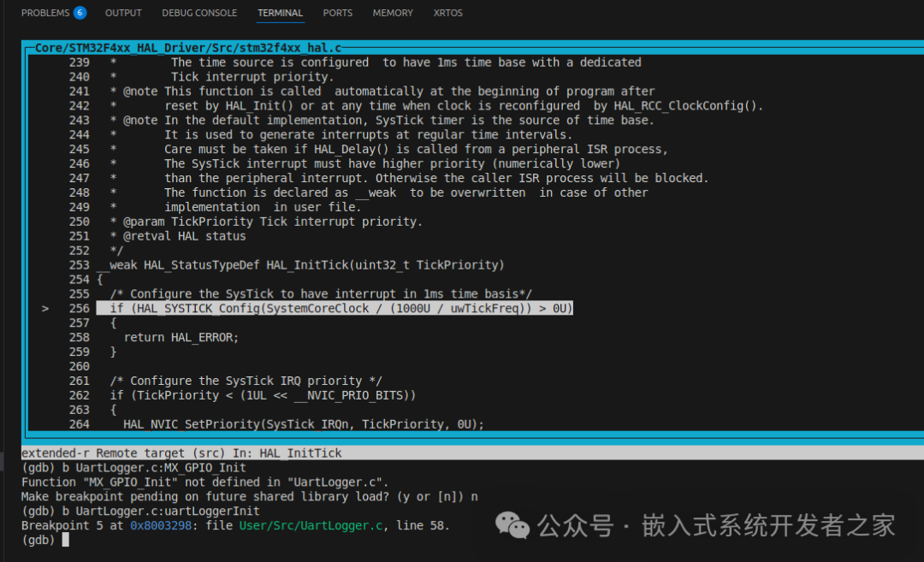This screenshot has height=562, width=924.
Task: Click the 'return HAL_ERROR;' line 258
Action: [x=181, y=338]
